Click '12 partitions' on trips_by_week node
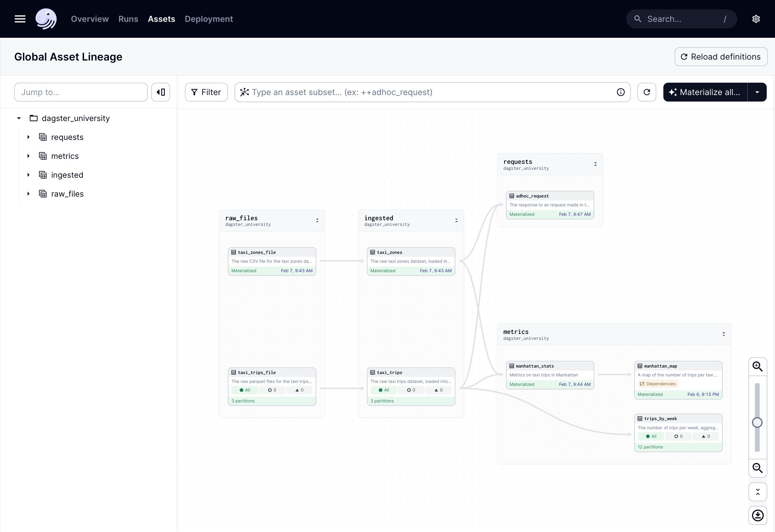Viewport: 775px width, 532px height. [x=650, y=447]
